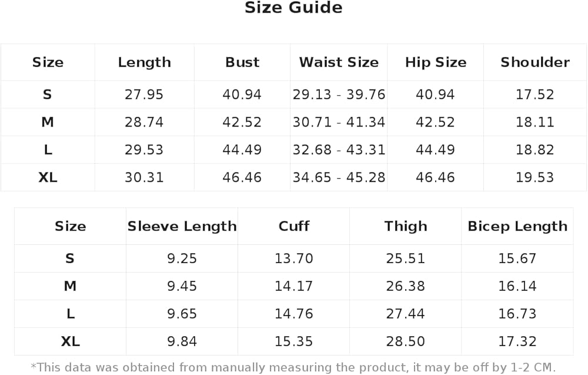This screenshot has width=588, height=375.
Task: Click the Shoulder column header
Action: pos(534,62)
